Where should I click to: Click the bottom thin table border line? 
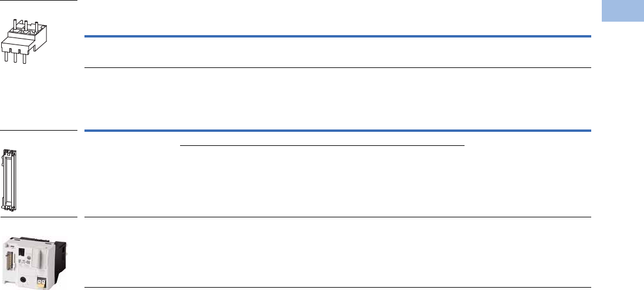tap(338, 287)
